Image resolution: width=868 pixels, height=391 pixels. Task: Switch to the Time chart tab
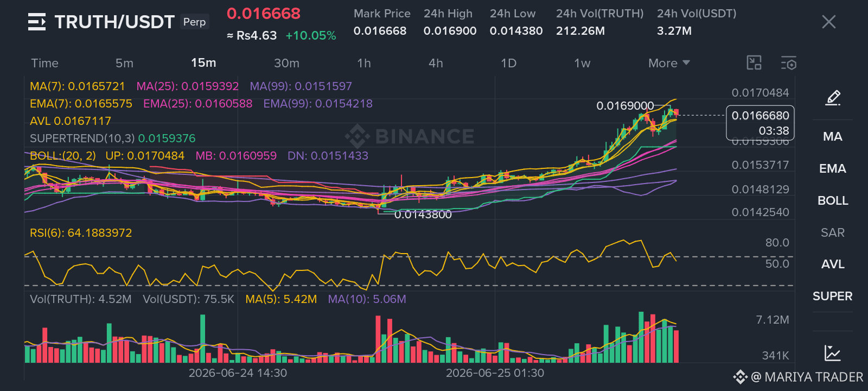[x=44, y=63]
